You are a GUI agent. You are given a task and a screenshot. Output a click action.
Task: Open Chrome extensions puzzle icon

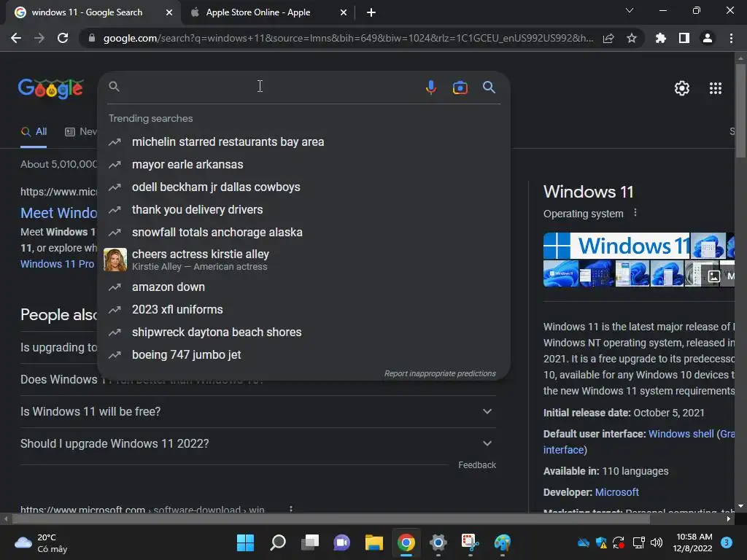coord(660,38)
